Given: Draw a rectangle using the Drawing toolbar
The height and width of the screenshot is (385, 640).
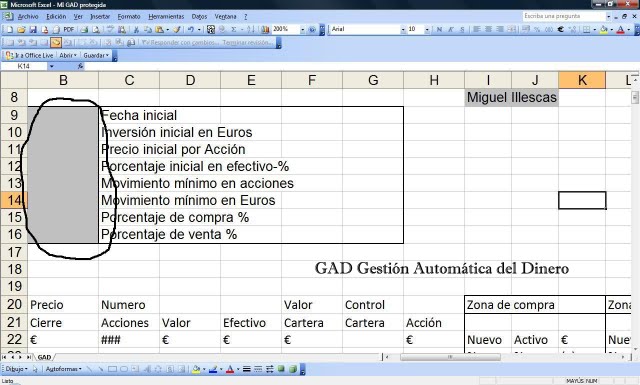Looking at the screenshot, I should coord(112,369).
